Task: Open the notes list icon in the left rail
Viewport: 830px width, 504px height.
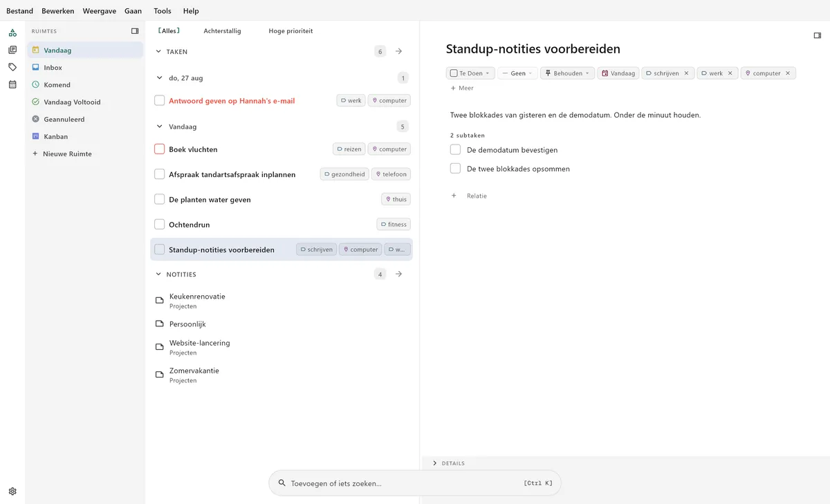Action: pos(12,50)
